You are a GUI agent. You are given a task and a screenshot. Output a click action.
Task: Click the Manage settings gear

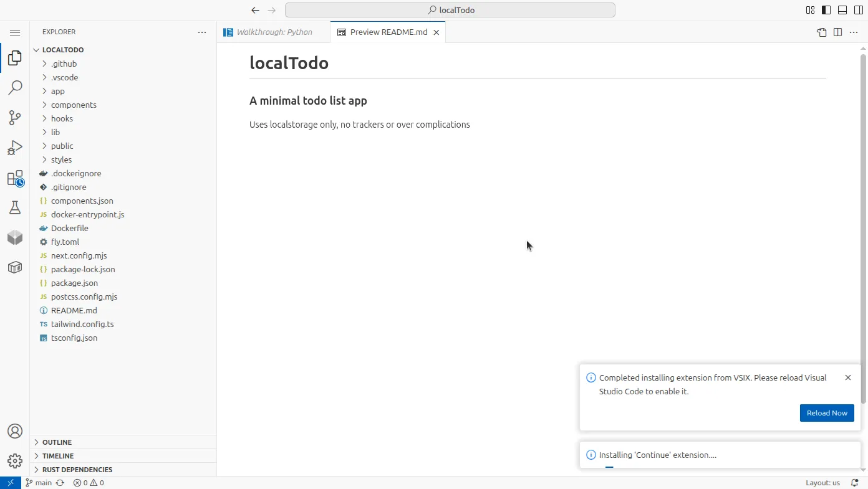[x=15, y=461]
